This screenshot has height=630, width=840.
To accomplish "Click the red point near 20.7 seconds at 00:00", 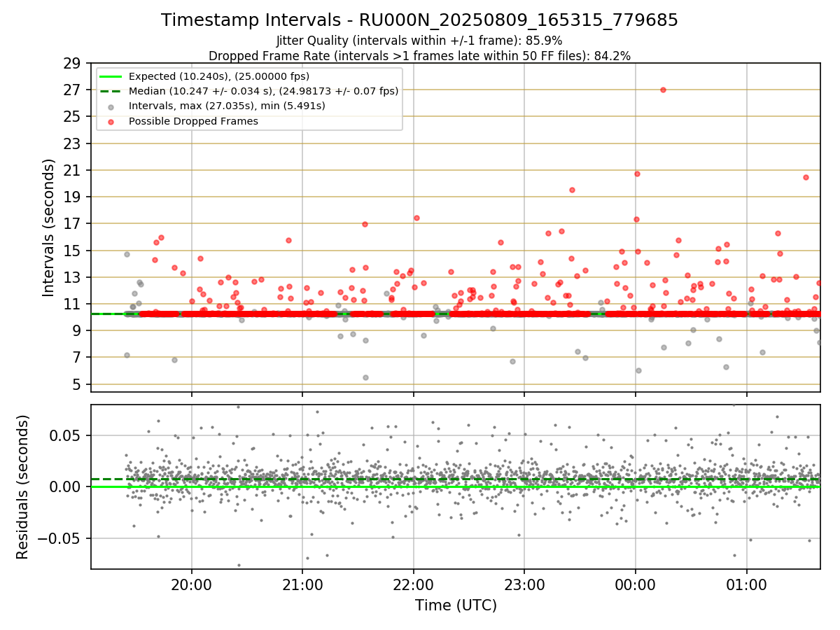I will coord(637,174).
